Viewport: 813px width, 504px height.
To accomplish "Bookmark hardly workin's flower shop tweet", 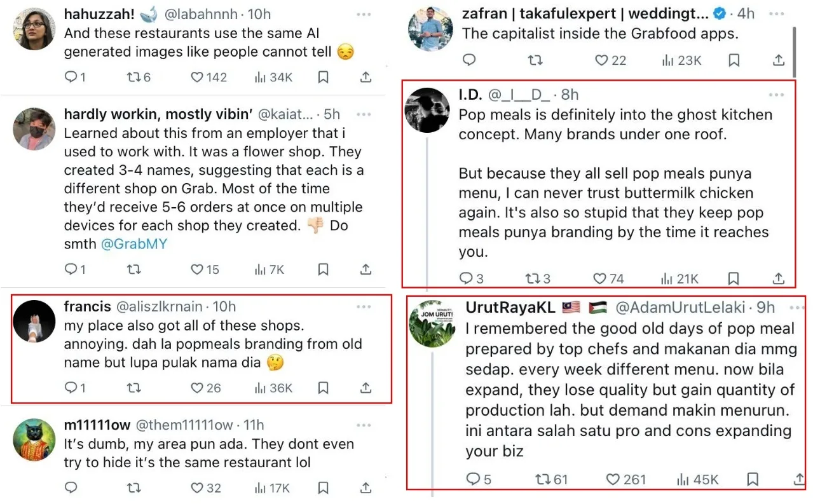I will coord(323,269).
